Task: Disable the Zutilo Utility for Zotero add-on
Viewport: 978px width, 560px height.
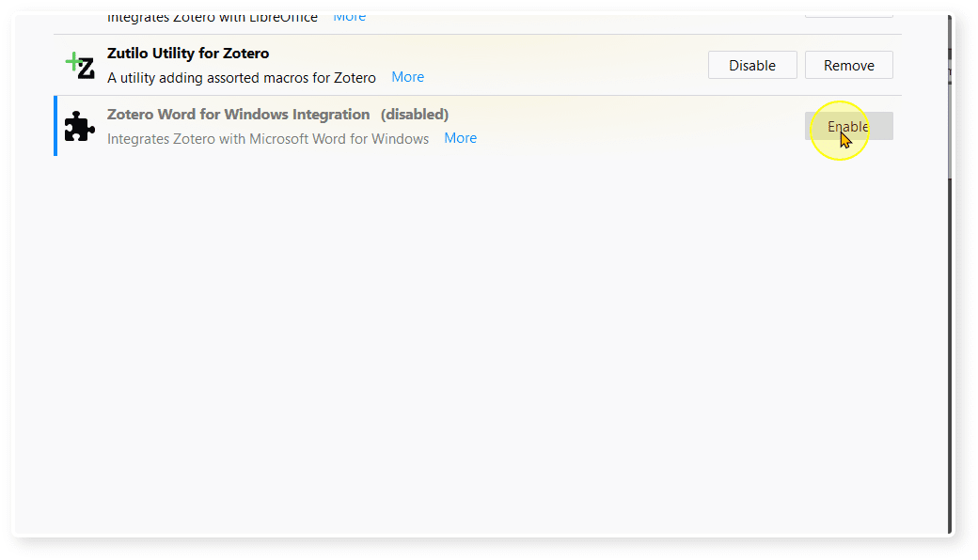Action: pos(752,65)
